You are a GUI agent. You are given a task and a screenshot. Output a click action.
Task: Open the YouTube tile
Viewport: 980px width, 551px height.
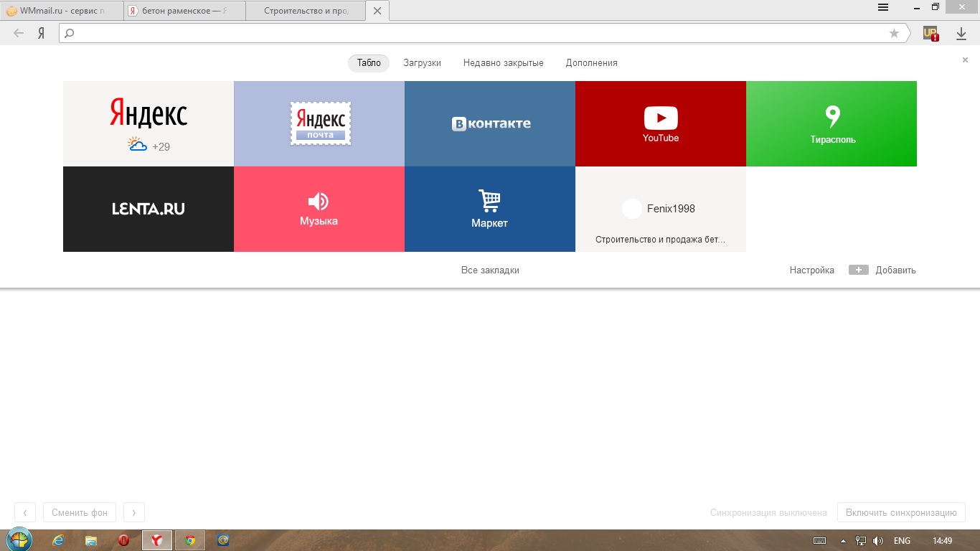(661, 123)
